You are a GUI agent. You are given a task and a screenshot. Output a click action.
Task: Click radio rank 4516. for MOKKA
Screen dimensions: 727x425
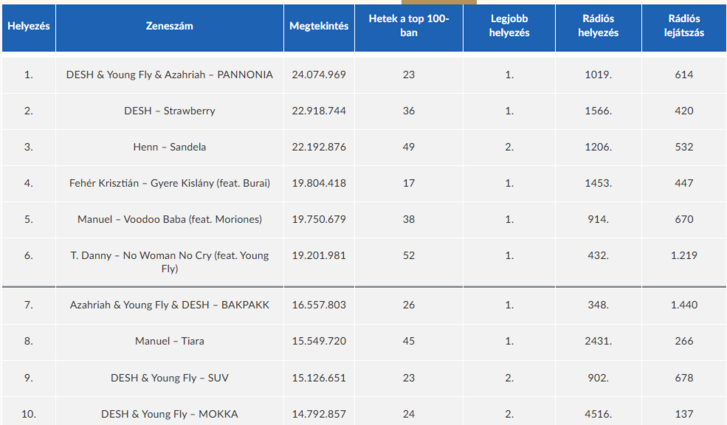point(598,414)
